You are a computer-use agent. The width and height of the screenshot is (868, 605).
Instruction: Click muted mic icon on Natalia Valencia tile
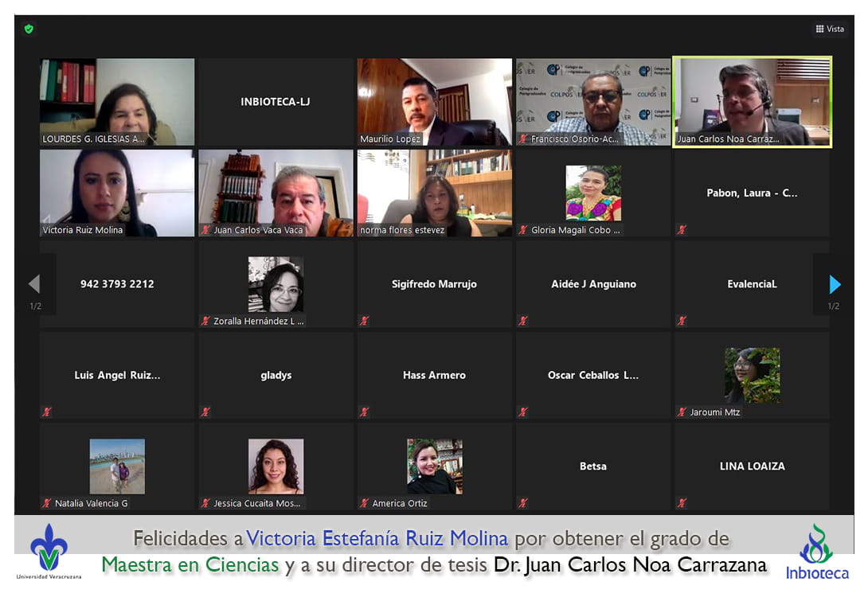(47, 503)
